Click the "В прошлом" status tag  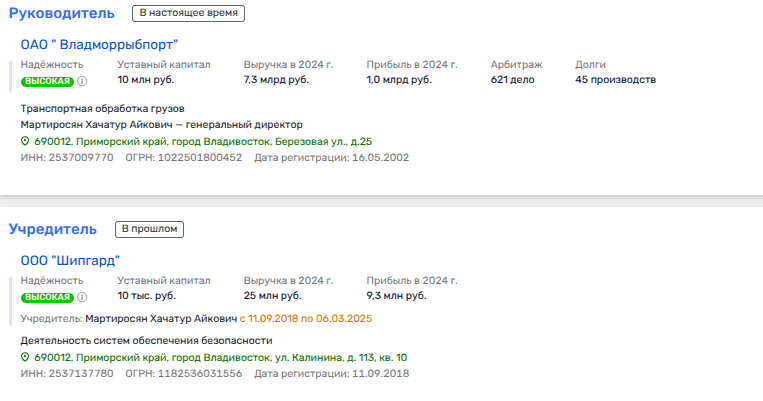coord(149,229)
